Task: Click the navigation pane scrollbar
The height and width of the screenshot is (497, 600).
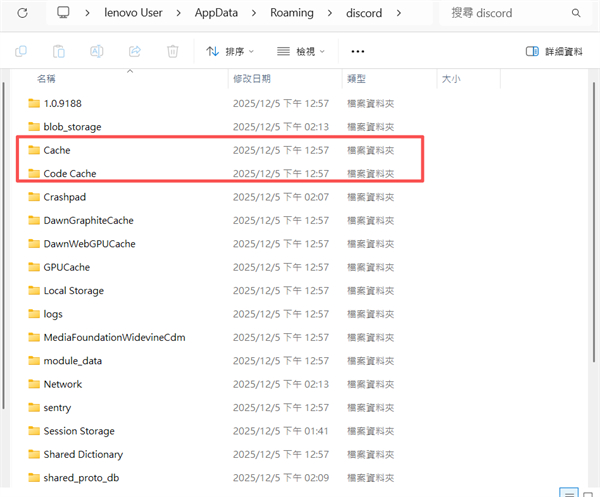Action: pyautogui.click(x=3, y=246)
